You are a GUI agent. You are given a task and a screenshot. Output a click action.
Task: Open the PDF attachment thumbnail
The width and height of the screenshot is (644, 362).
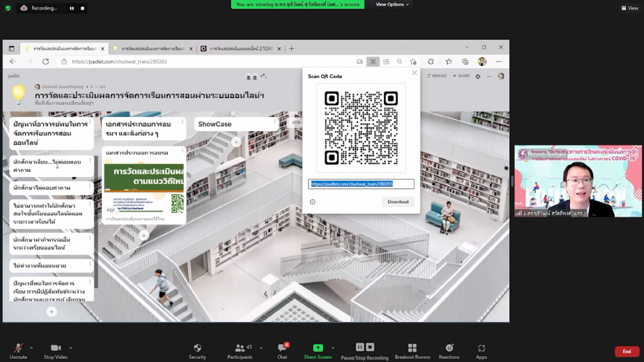point(144,188)
